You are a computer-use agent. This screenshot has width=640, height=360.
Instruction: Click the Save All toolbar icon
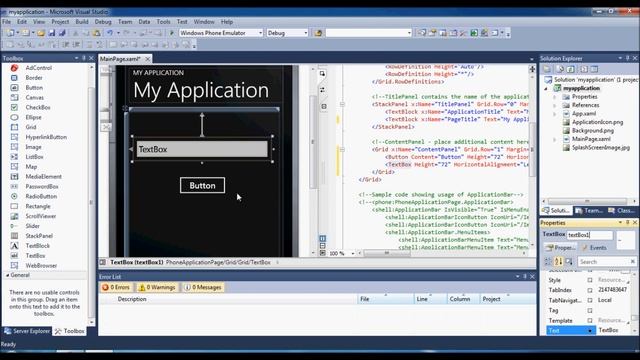pos(62,33)
